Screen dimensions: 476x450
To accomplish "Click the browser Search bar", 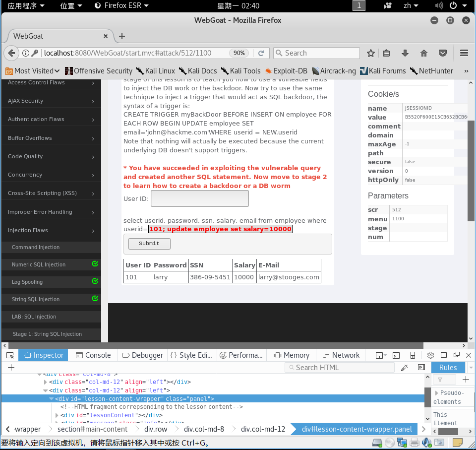I will (316, 53).
